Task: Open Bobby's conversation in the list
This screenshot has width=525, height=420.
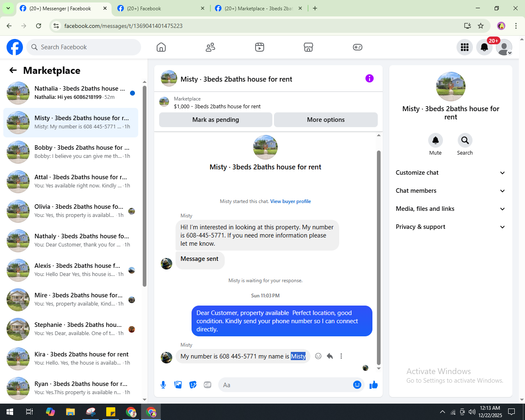Action: [71, 152]
